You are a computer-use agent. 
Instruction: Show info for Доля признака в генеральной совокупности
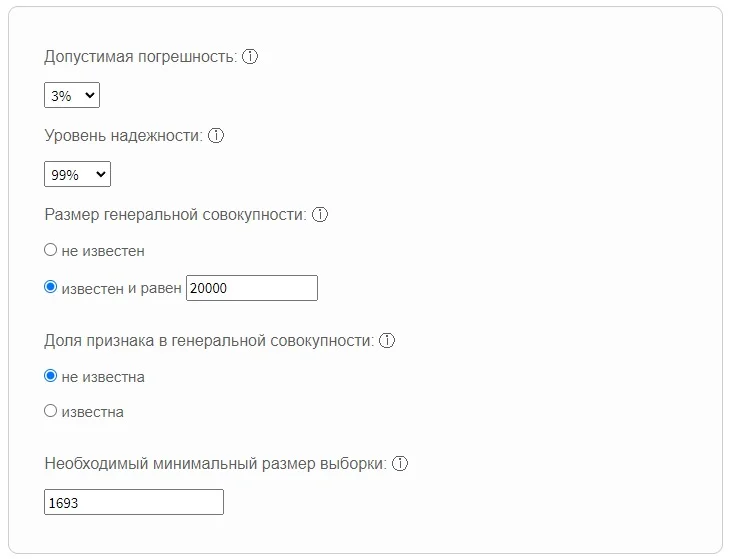click(x=387, y=340)
